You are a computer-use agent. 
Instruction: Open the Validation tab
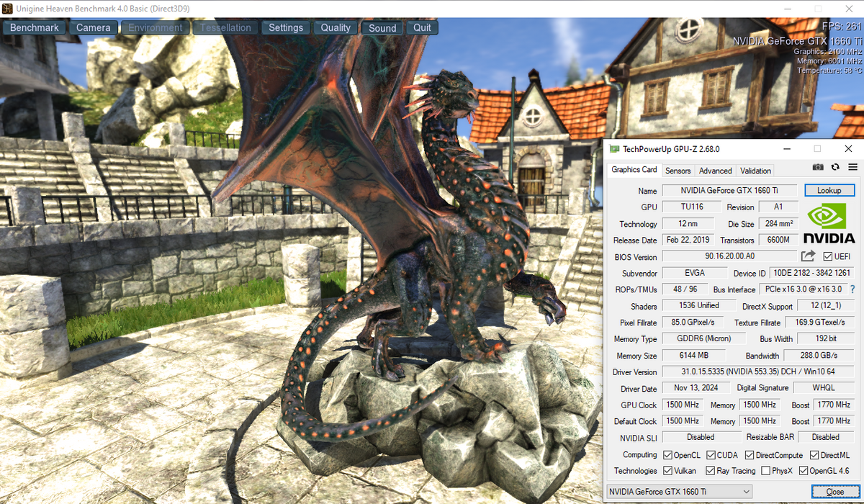[755, 171]
